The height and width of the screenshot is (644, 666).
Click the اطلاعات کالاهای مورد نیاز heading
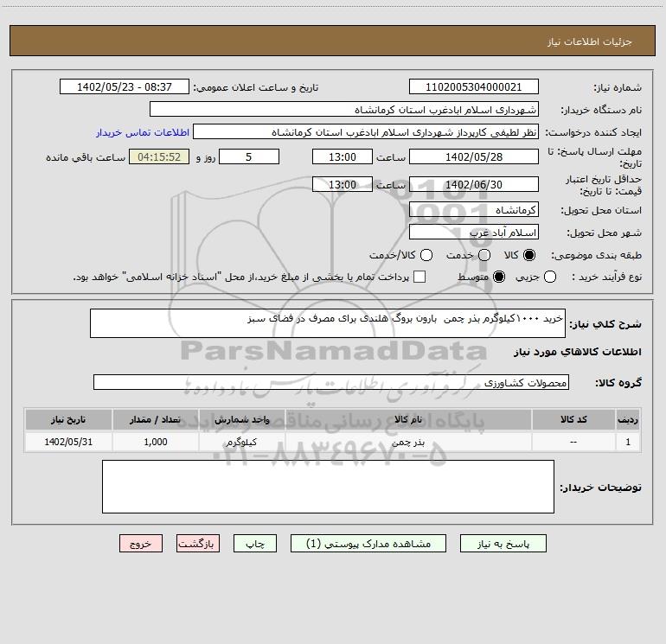(x=577, y=352)
